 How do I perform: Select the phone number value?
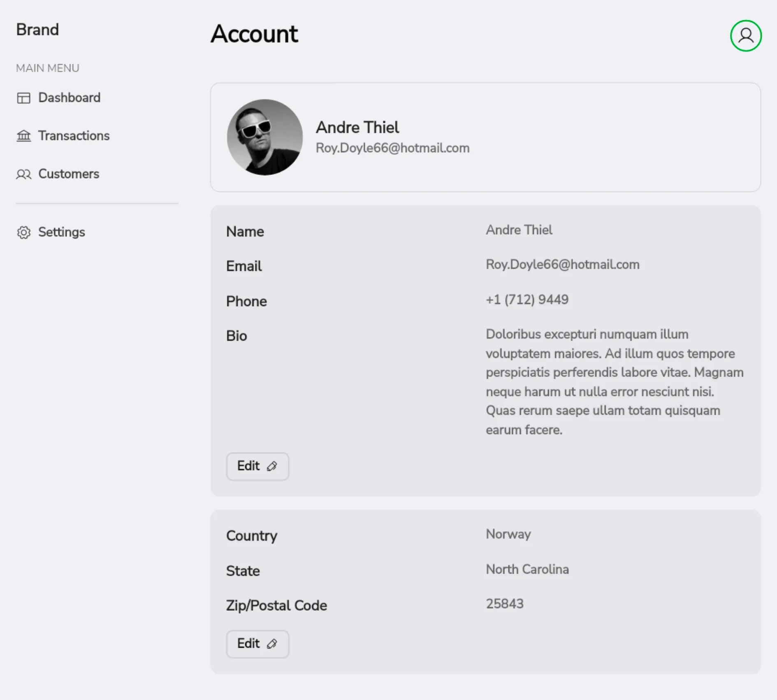527,300
